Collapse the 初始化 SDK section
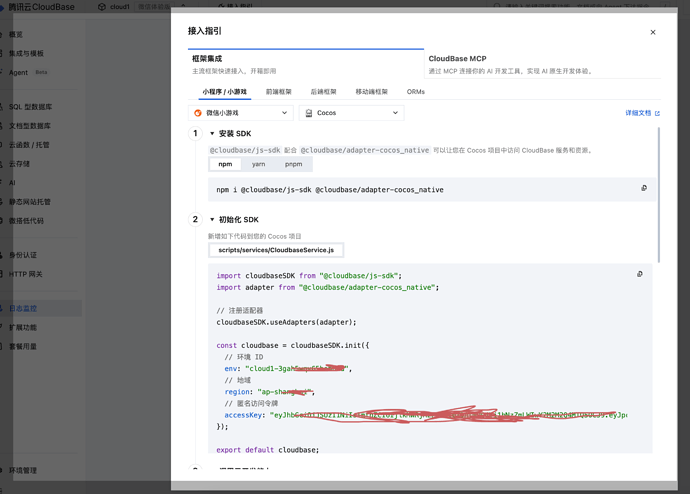 (212, 219)
